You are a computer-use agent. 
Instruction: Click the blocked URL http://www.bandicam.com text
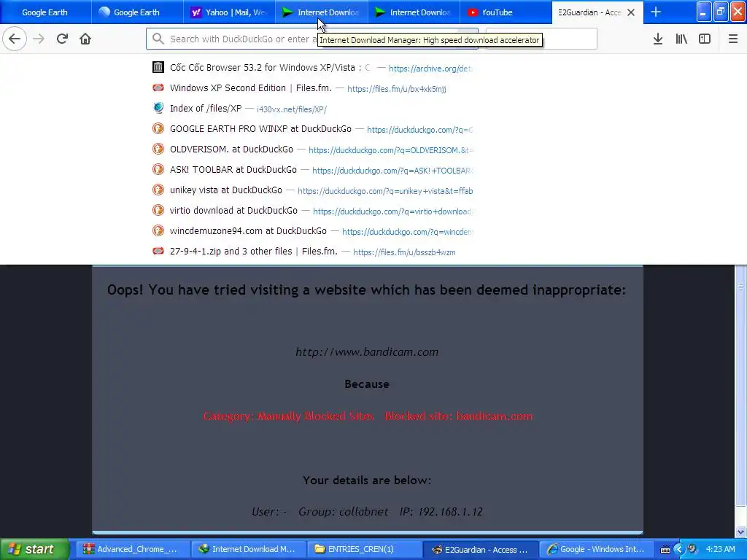[367, 352]
